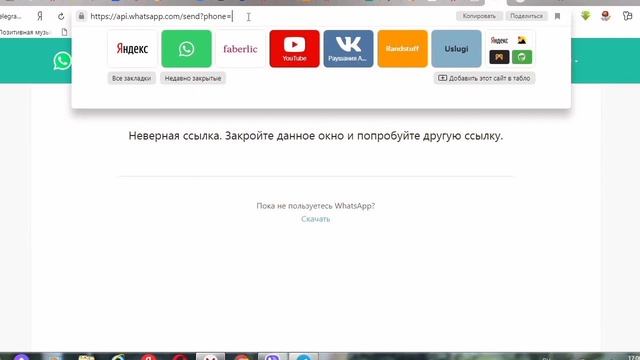Click the WhatsApp logo in the page header

(x=62, y=61)
